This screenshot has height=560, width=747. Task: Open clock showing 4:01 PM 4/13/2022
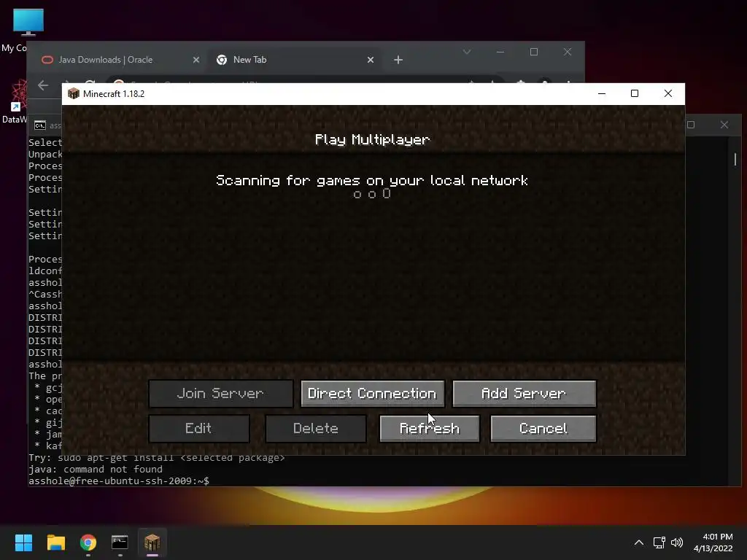713,542
